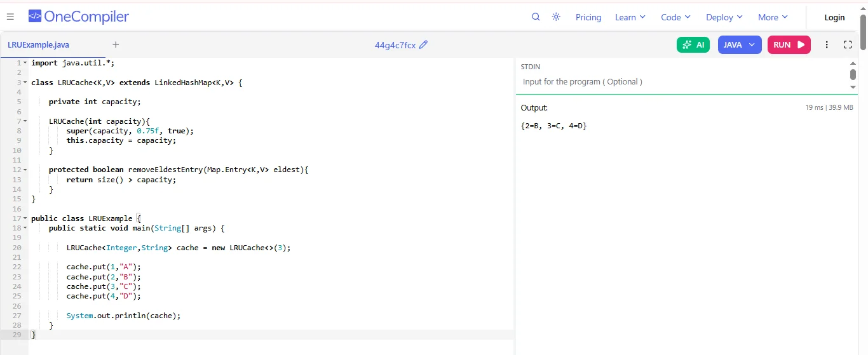The image size is (868, 355).
Task: Click the 19 ms | 39.9 MB stats
Action: coord(829,108)
